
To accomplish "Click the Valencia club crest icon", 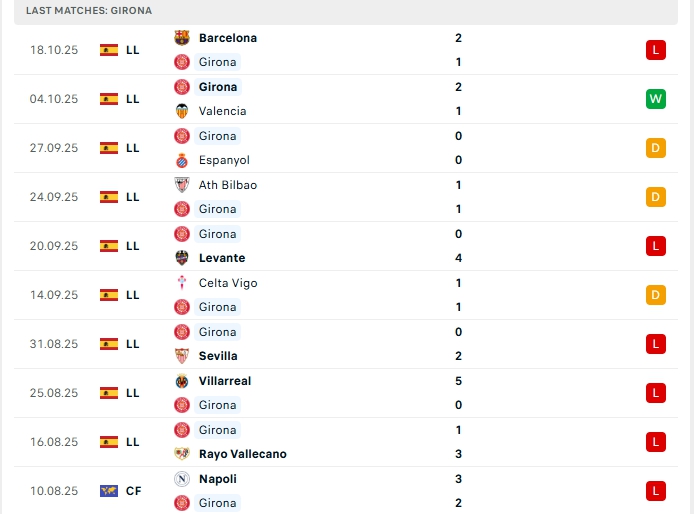I will [x=182, y=111].
